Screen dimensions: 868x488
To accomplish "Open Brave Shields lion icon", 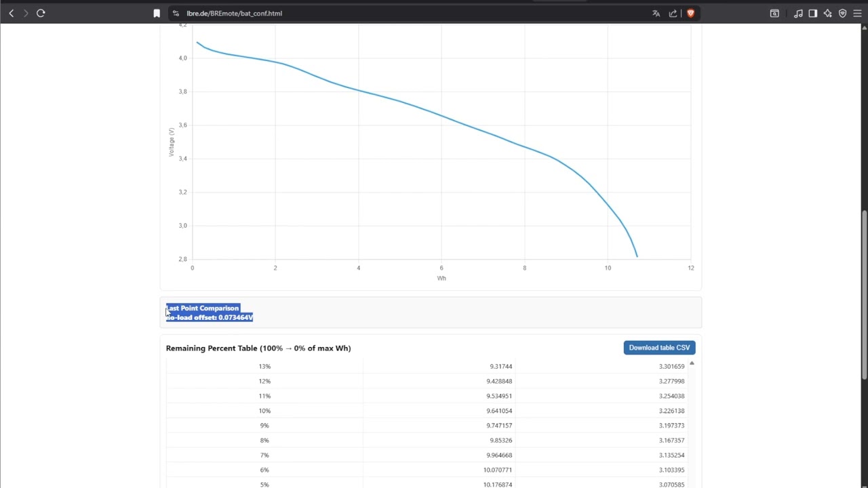I will coord(690,13).
